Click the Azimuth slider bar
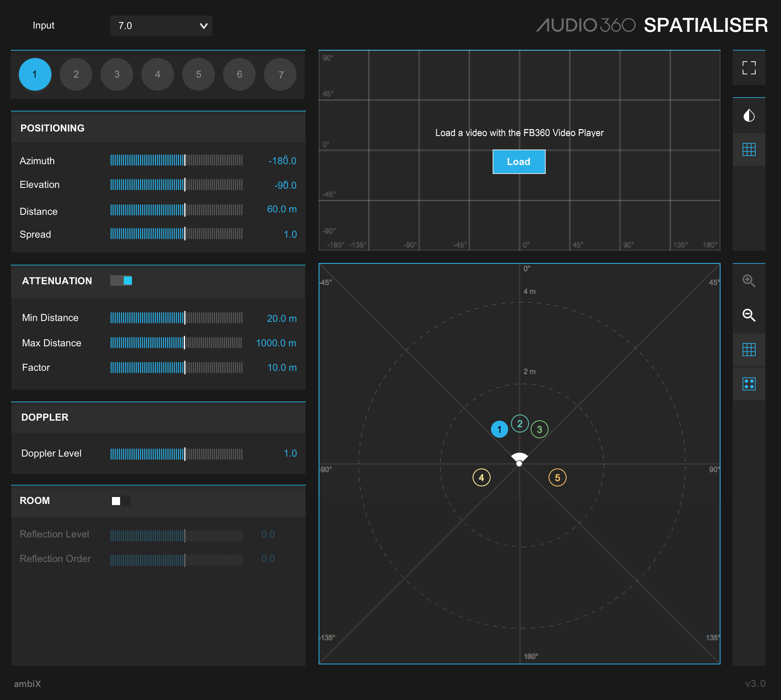The width and height of the screenshot is (781, 700). pos(176,160)
